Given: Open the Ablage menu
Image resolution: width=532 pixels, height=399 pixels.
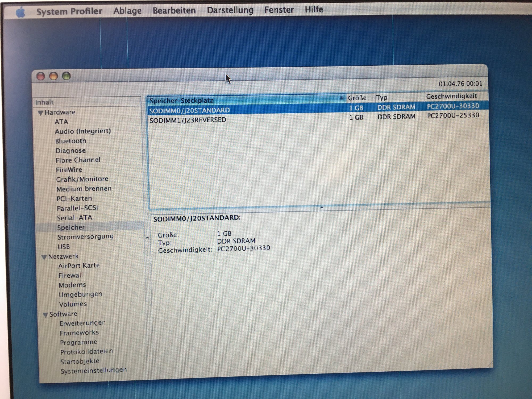Looking at the screenshot, I should [127, 11].
